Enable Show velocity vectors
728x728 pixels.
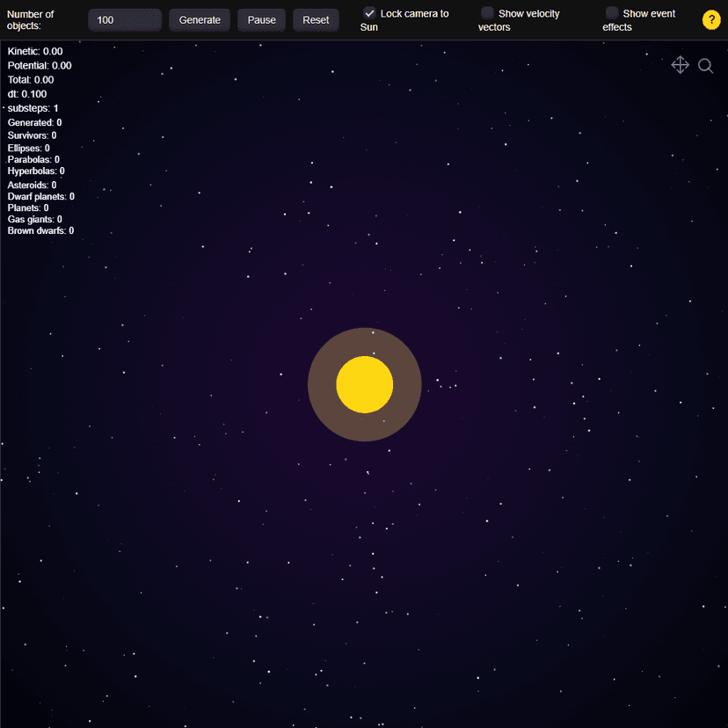click(487, 12)
